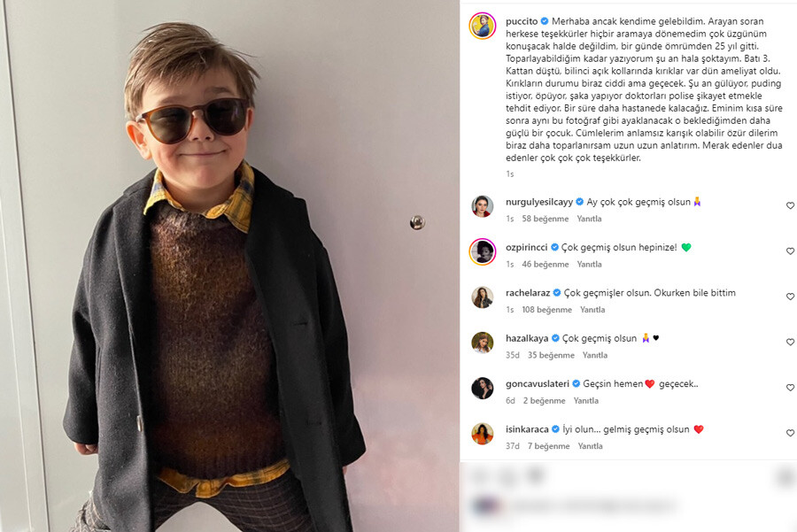The width and height of the screenshot is (797, 532).
Task: Like isinkaraca's comment with heart icon
Action: pos(790,434)
